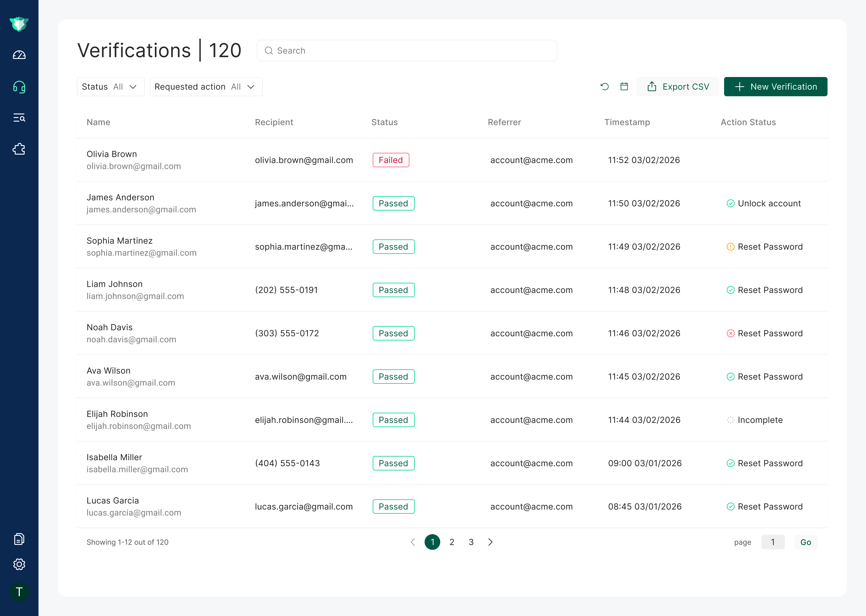Select page 1 in pagination
Screen dimensions: 866x616
click(432, 542)
